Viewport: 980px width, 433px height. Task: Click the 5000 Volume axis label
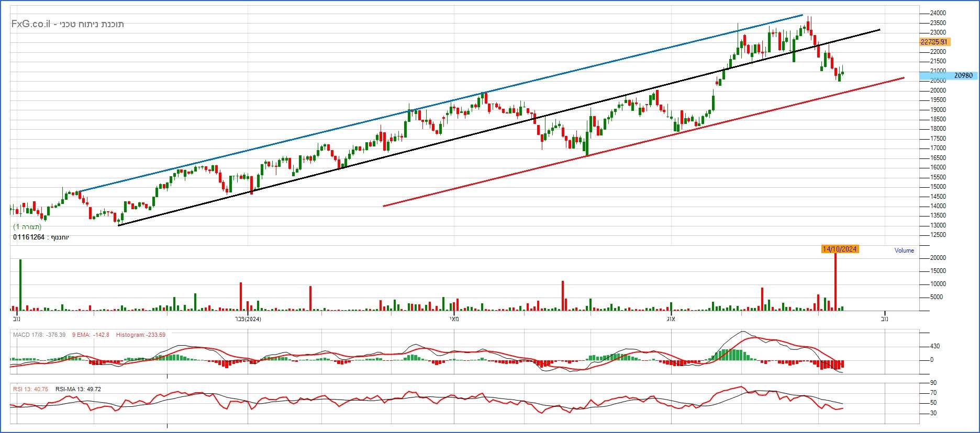[x=936, y=297]
